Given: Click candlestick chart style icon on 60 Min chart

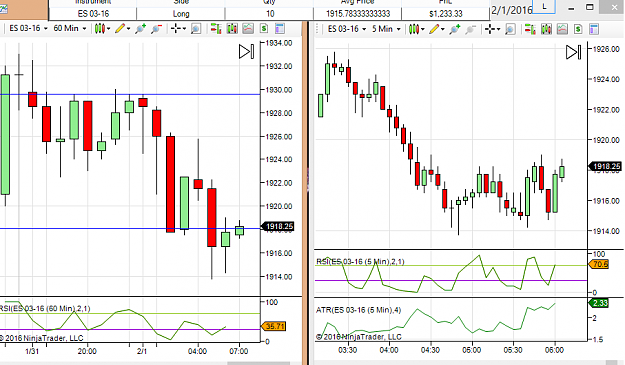Looking at the screenshot, I should [100, 29].
